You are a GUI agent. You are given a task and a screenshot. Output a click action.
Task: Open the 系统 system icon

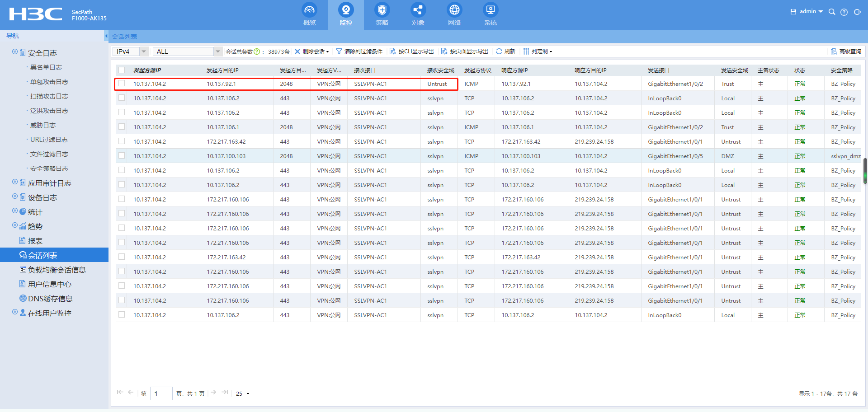coord(490,10)
